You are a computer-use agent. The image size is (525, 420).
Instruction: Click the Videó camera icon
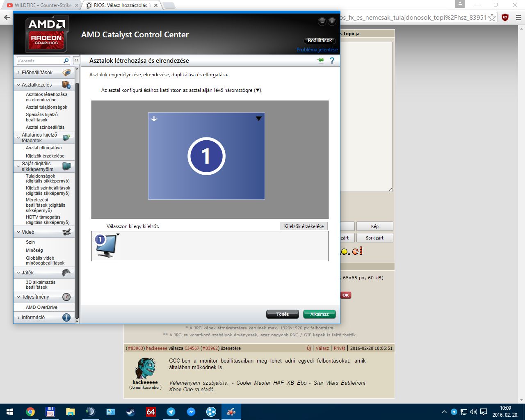pos(66,232)
